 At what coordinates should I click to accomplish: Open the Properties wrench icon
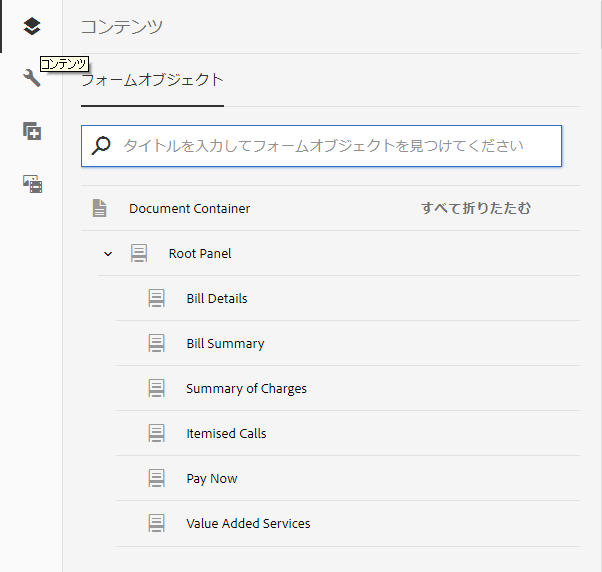(31, 78)
